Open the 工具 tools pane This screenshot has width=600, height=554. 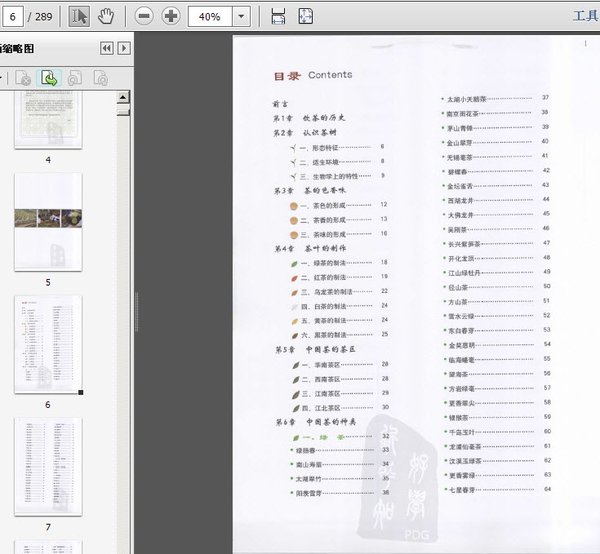click(584, 16)
